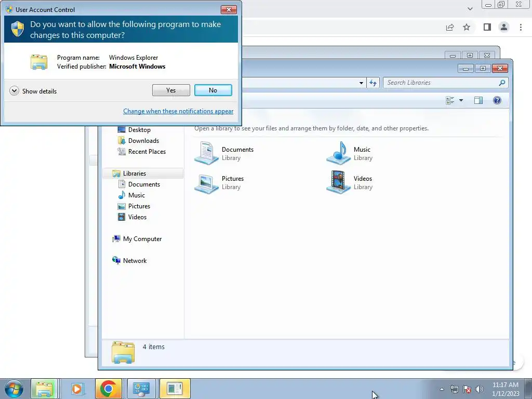The image size is (532, 399).
Task: Open Chrome profile avatar icon
Action: (x=504, y=27)
